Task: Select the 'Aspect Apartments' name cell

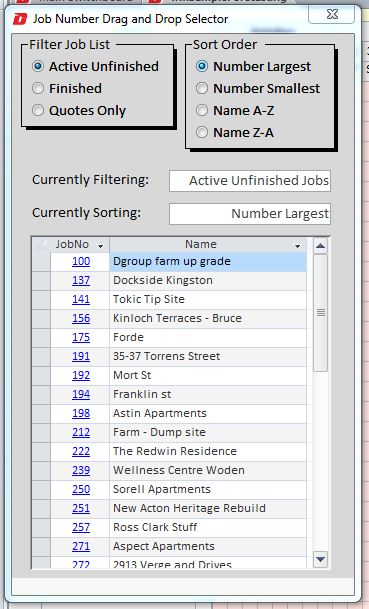Action: coord(208,547)
